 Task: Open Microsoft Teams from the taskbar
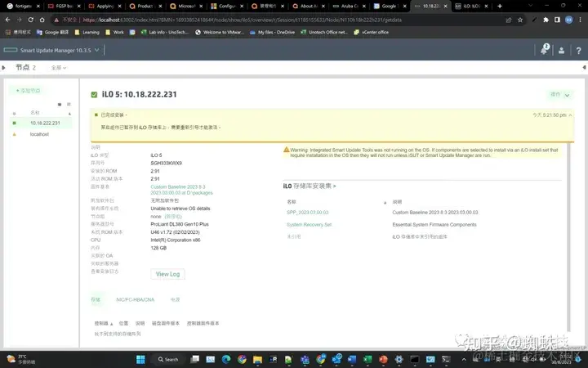click(x=305, y=359)
